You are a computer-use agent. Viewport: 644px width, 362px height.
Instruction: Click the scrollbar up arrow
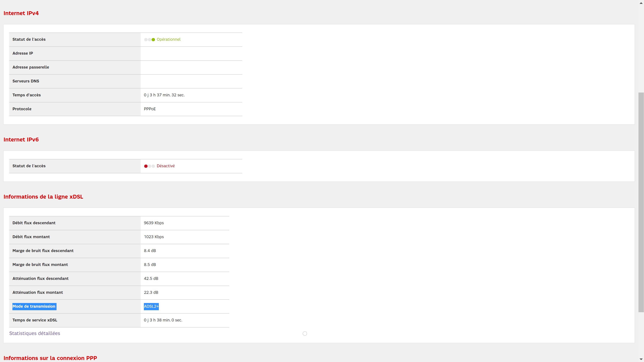[641, 3]
